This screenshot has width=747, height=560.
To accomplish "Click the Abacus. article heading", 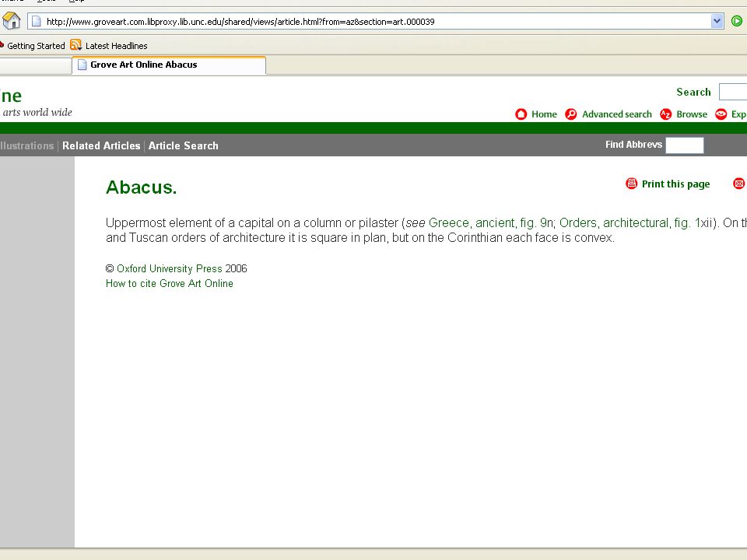I will coord(141,187).
